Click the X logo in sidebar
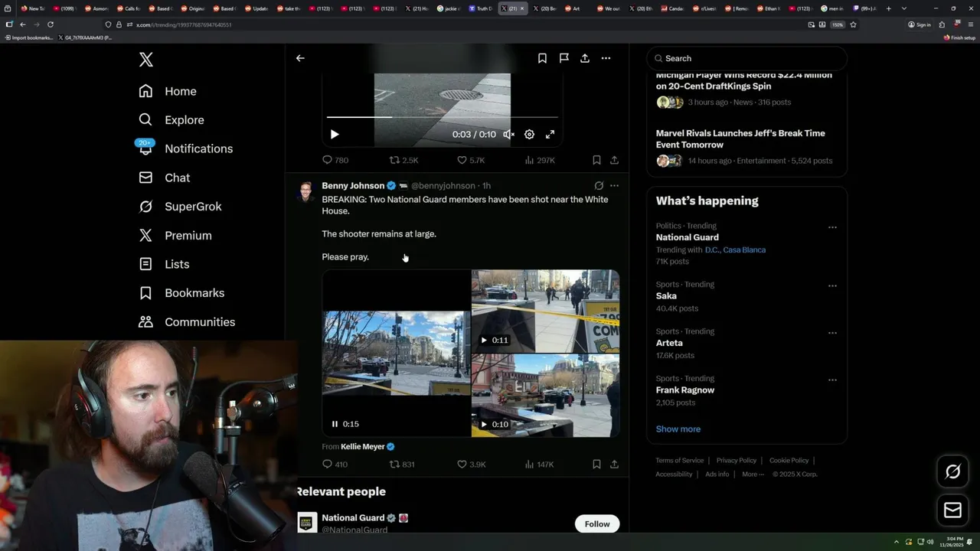980x551 pixels. click(x=146, y=60)
